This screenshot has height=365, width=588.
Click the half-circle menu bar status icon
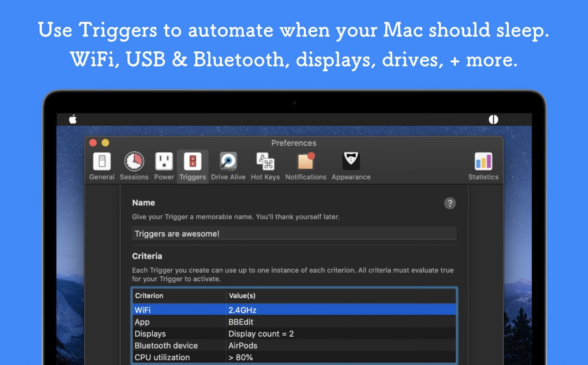click(493, 119)
